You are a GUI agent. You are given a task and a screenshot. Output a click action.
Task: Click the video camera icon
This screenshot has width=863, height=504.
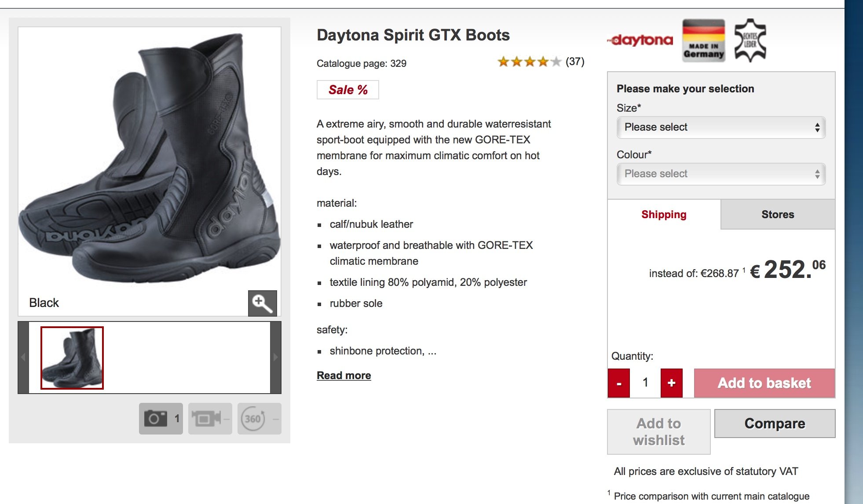point(206,418)
